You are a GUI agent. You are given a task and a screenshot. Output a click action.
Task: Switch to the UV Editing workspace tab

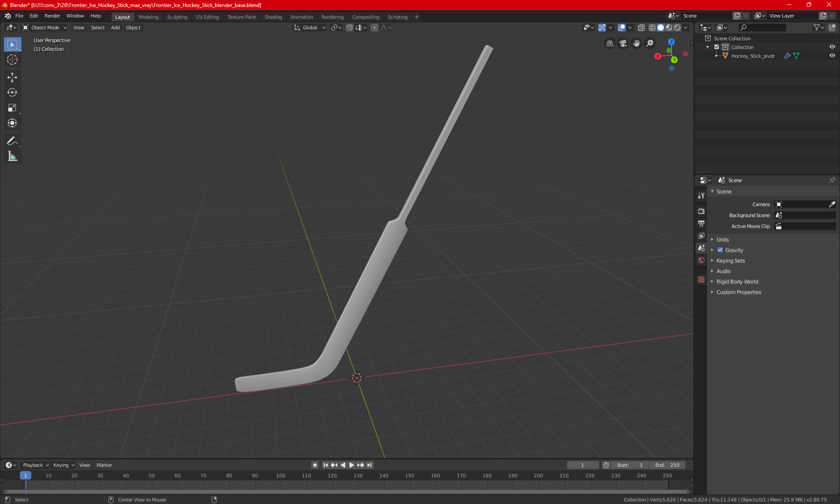[207, 17]
